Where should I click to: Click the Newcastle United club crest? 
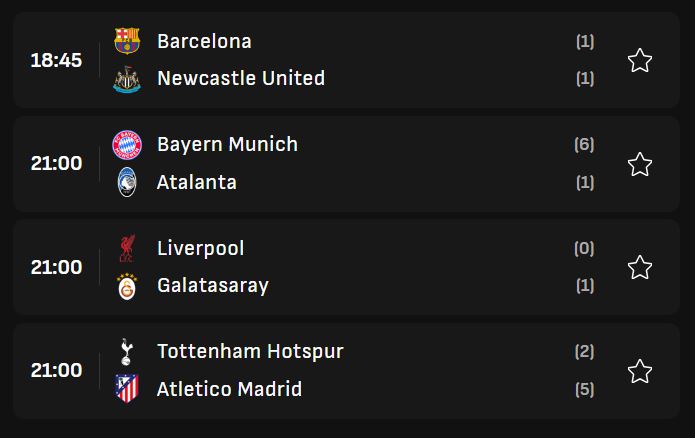(x=127, y=79)
